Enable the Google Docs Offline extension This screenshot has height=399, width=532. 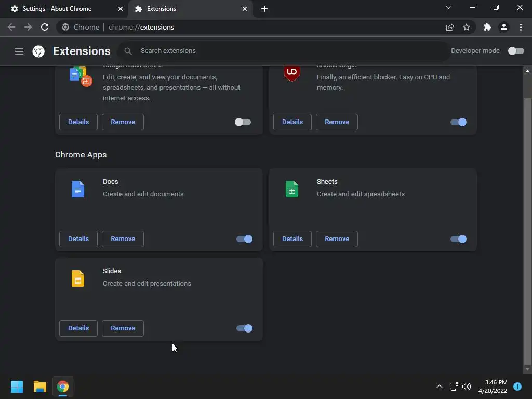click(x=243, y=122)
